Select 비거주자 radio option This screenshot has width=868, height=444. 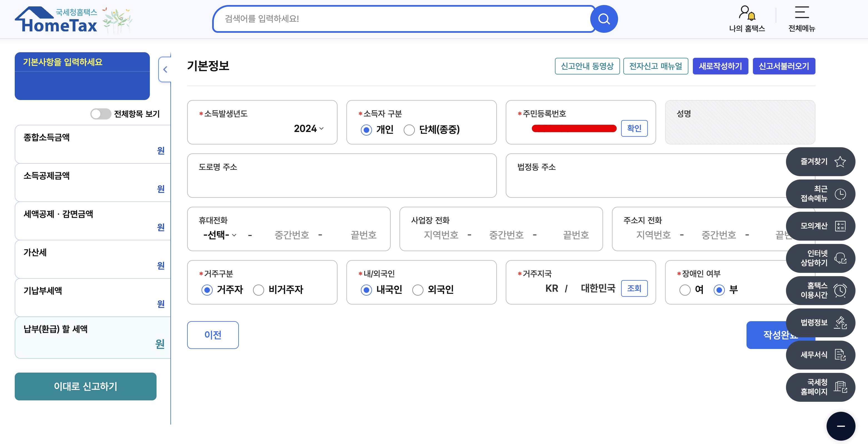259,290
